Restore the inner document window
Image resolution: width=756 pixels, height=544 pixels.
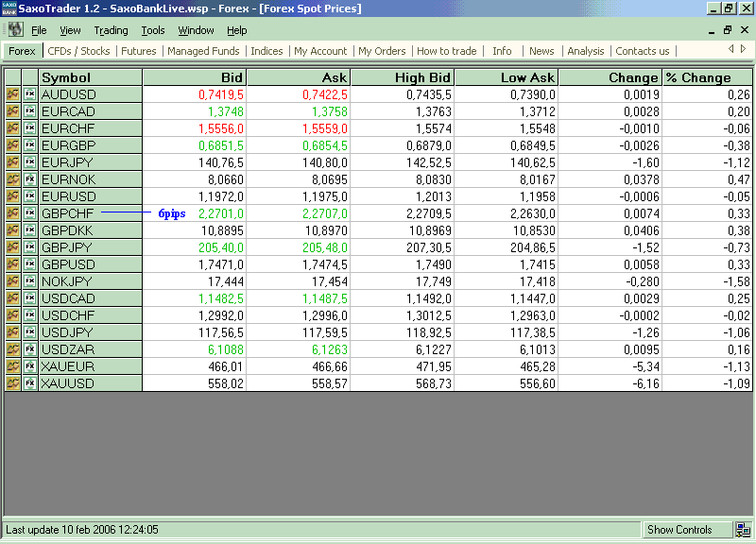(x=728, y=30)
